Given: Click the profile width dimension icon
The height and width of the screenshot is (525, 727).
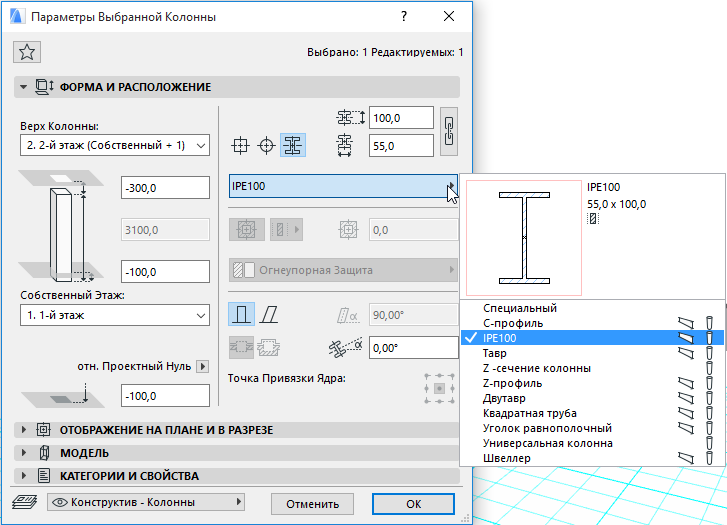Looking at the screenshot, I should point(344,145).
